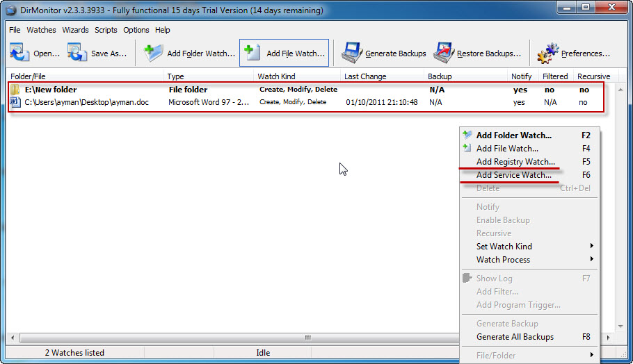Click the Preferences... toolbar label

point(586,53)
